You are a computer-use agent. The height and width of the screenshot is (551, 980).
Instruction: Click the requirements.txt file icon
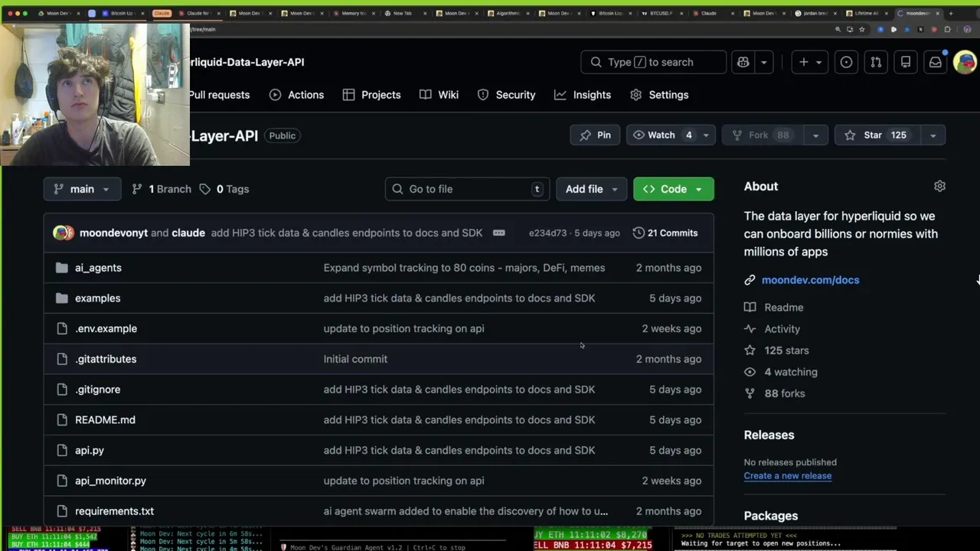pyautogui.click(x=62, y=511)
